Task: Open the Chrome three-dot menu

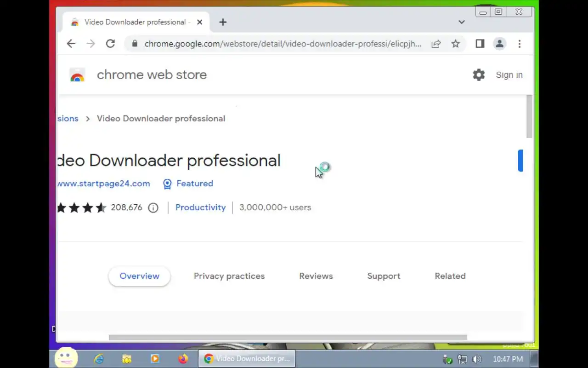Action: click(x=520, y=44)
